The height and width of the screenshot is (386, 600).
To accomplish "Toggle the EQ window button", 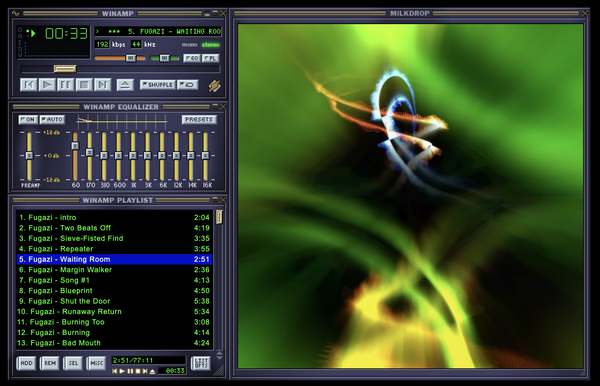I will pos(192,58).
